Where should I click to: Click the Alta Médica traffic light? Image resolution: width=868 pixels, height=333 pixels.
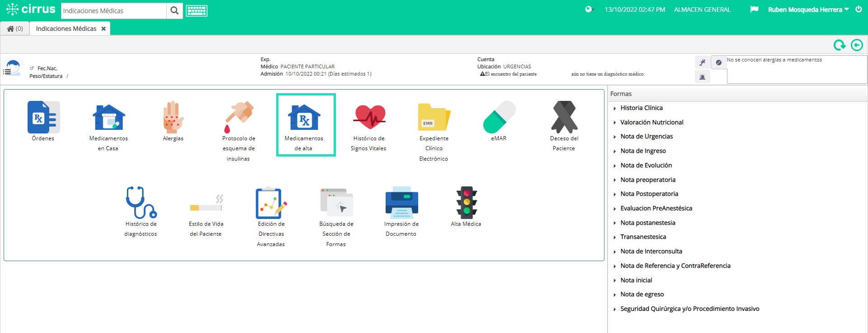point(467,203)
